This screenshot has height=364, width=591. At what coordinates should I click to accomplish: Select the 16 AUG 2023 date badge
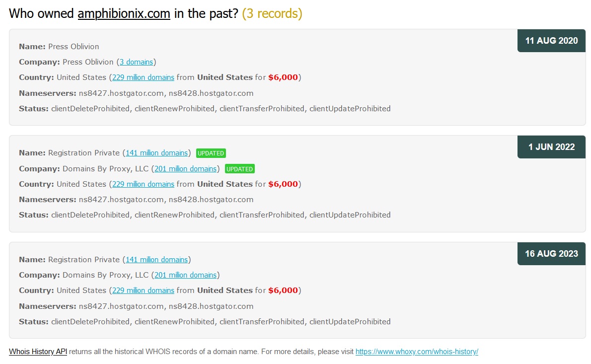click(x=551, y=254)
